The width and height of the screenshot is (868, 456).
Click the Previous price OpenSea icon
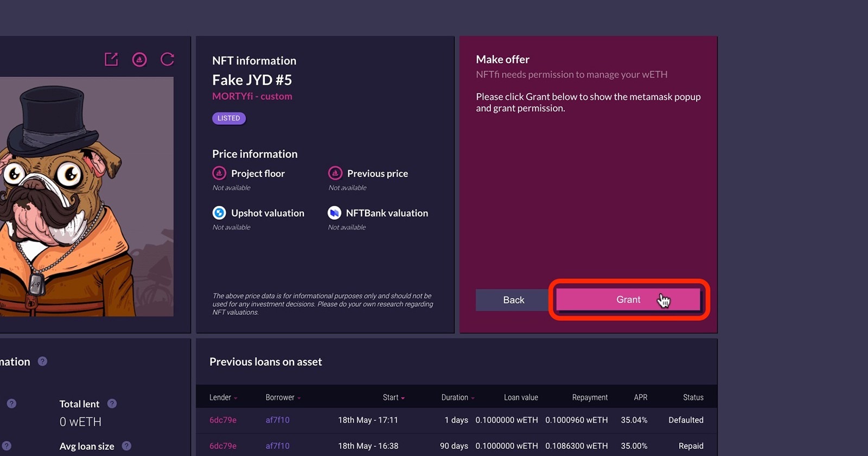tap(335, 173)
